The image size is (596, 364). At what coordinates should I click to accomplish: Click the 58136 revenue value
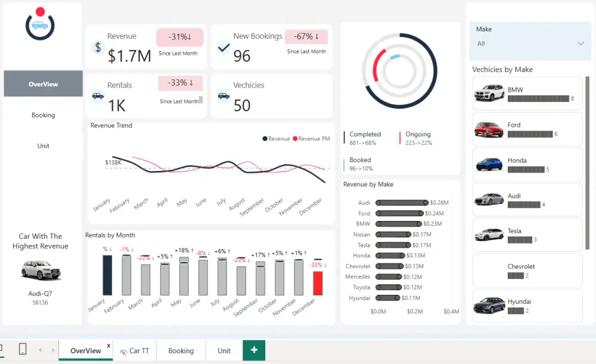tap(40, 303)
